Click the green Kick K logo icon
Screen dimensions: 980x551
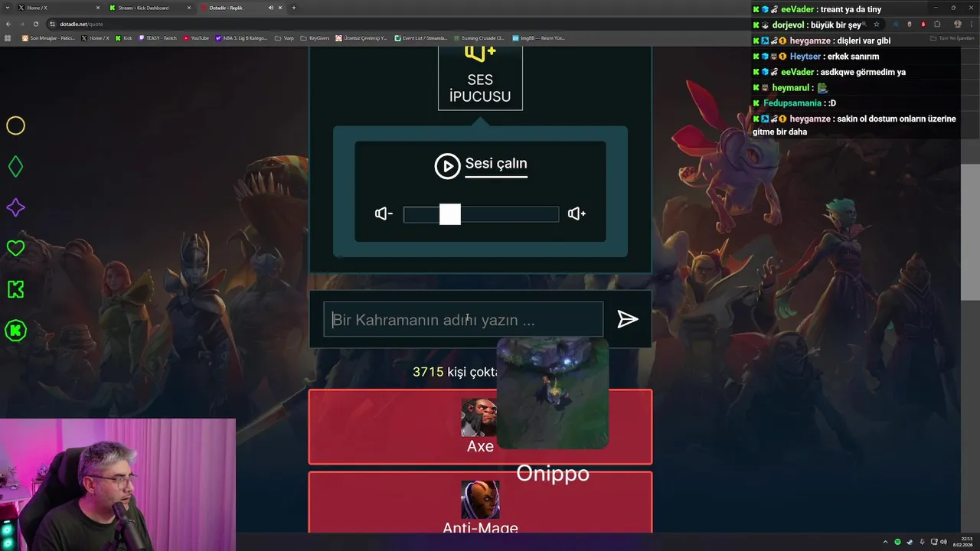coord(15,289)
